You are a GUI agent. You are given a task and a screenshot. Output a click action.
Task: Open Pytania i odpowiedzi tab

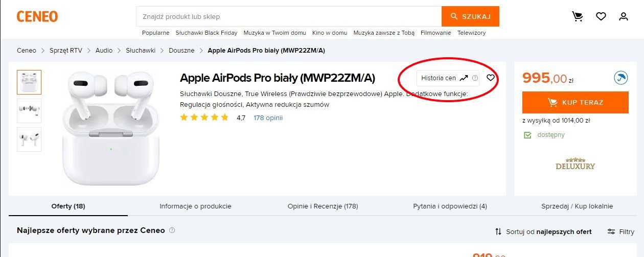[450, 206]
